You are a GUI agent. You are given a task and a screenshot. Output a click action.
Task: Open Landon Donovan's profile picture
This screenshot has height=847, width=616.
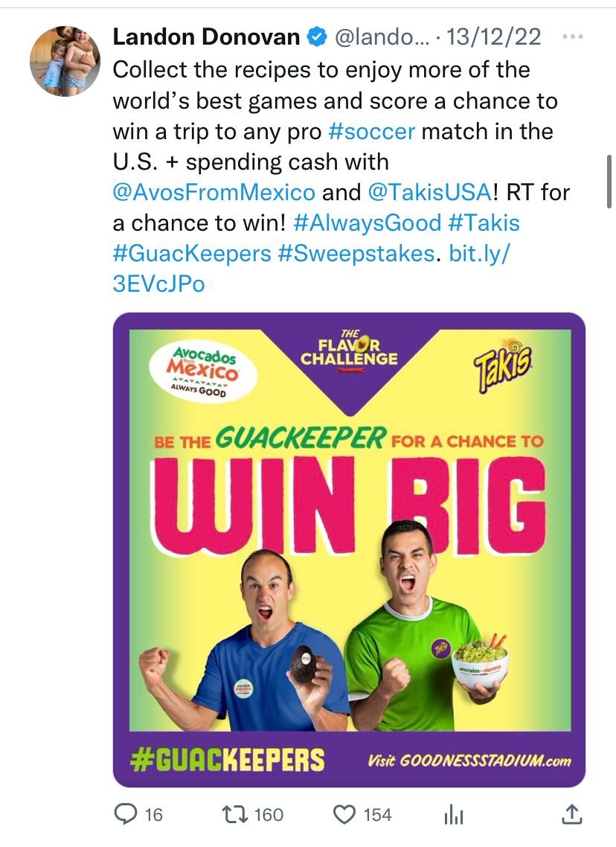pyautogui.click(x=65, y=61)
